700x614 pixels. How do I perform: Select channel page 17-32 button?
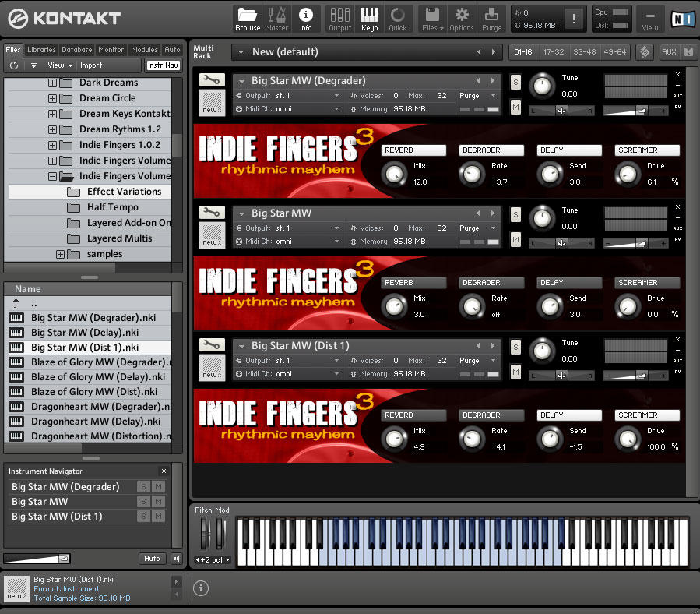click(554, 52)
